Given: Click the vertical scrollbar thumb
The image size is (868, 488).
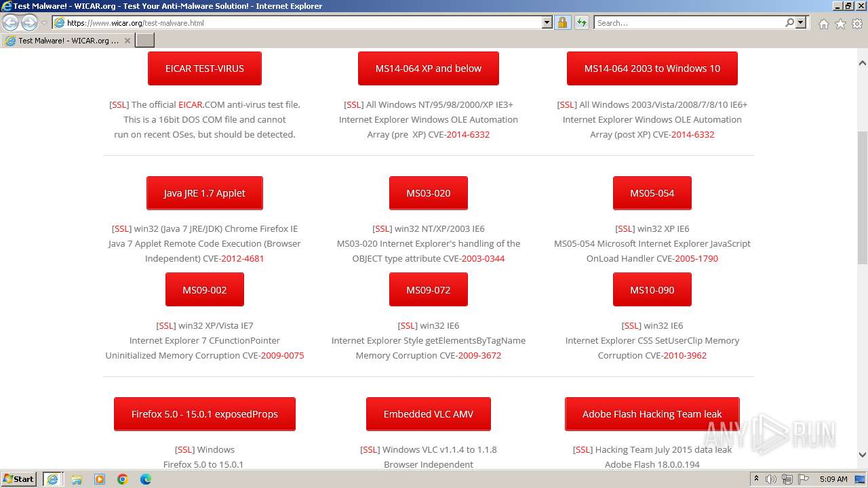Looking at the screenshot, I should coord(863,198).
